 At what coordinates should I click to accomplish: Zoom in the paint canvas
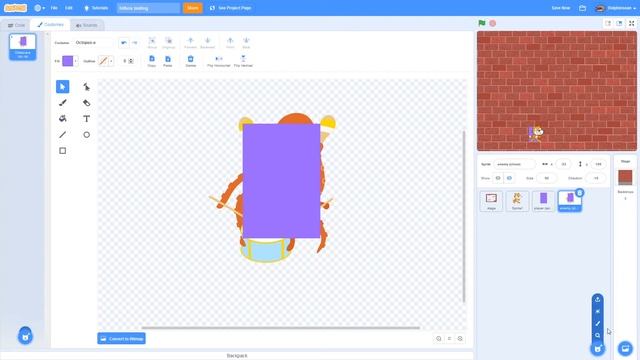pyautogui.click(x=460, y=338)
